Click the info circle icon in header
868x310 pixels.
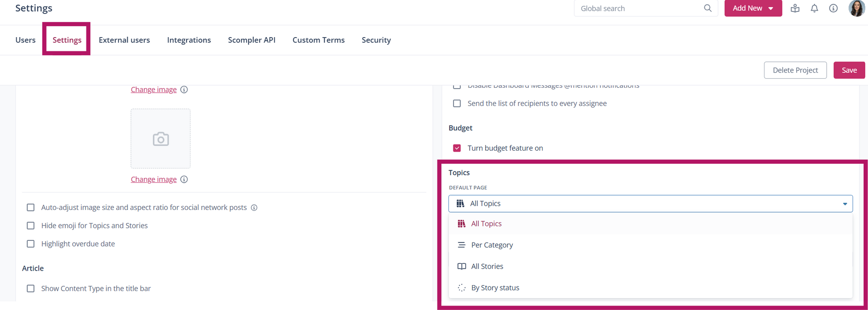[833, 8]
